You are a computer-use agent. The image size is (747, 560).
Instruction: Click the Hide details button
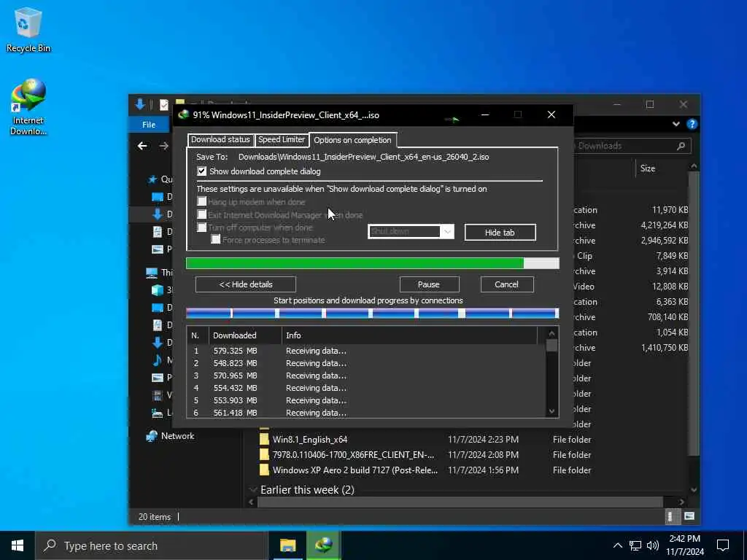246,284
